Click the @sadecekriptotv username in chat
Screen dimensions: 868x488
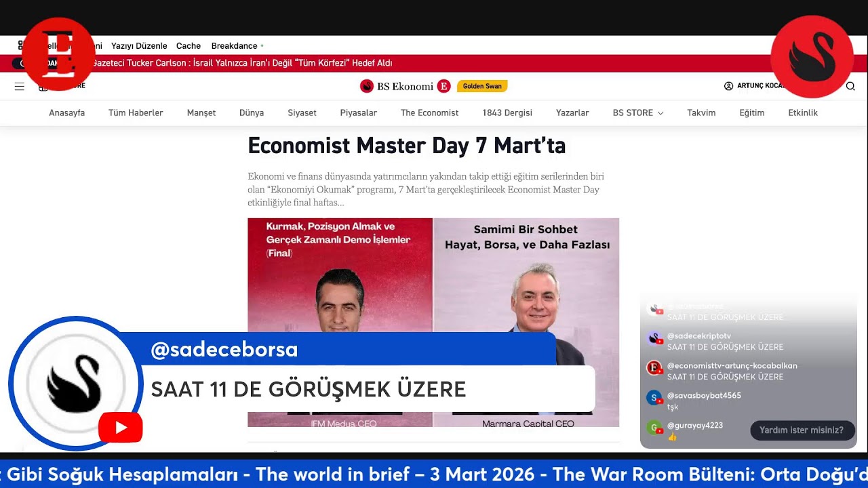699,336
